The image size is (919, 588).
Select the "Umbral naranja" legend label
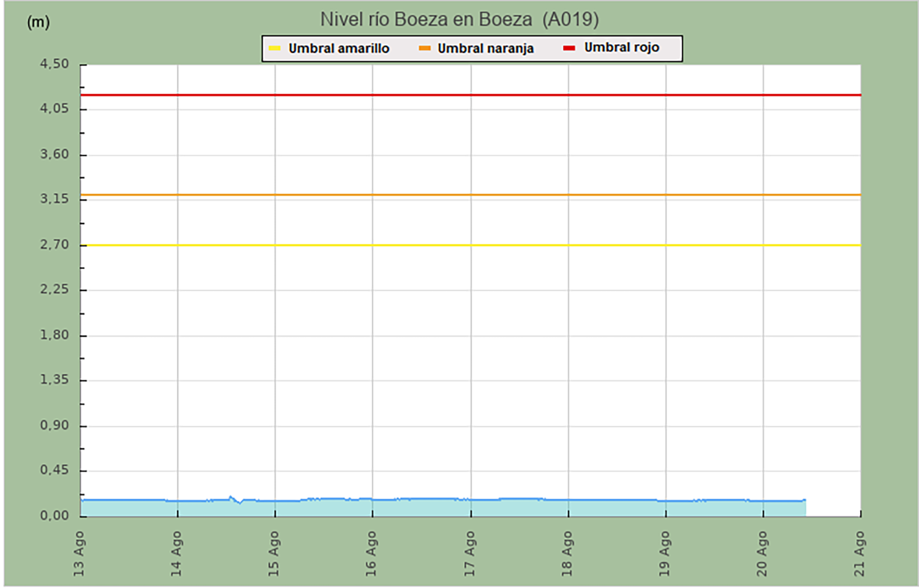point(485,48)
